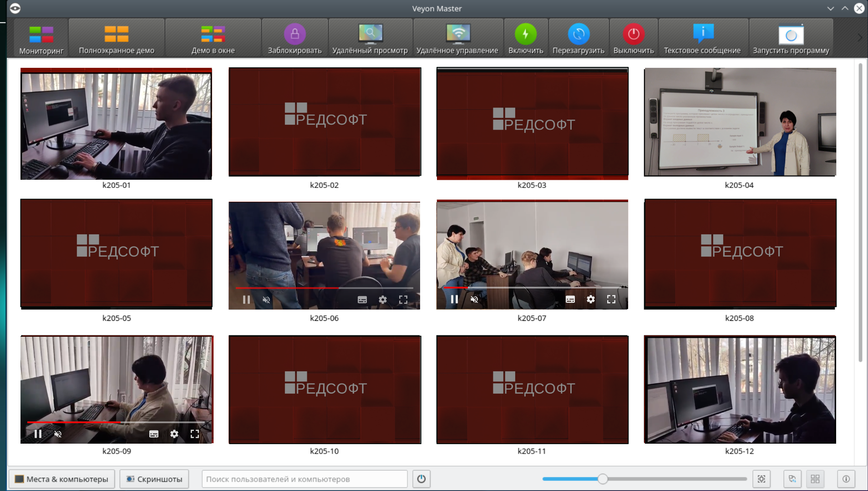The height and width of the screenshot is (491, 868).
Task: Enter fullscreen on k205-09 video
Action: click(195, 434)
